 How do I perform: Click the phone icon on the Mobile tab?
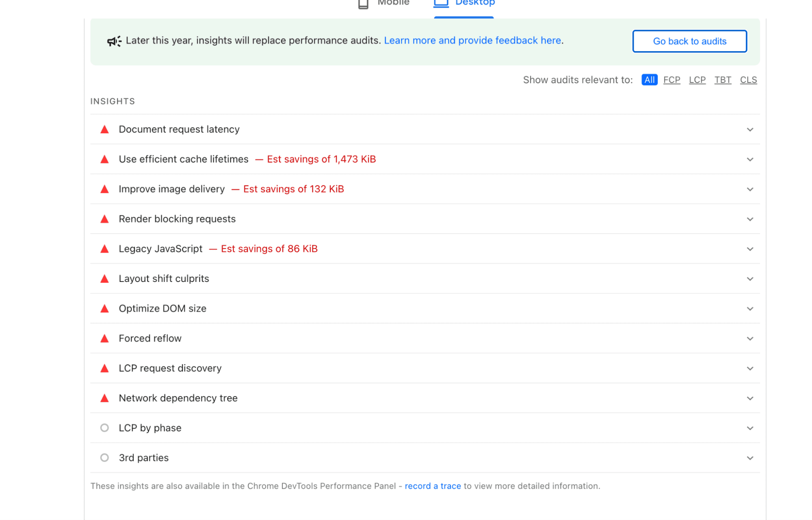(363, 4)
